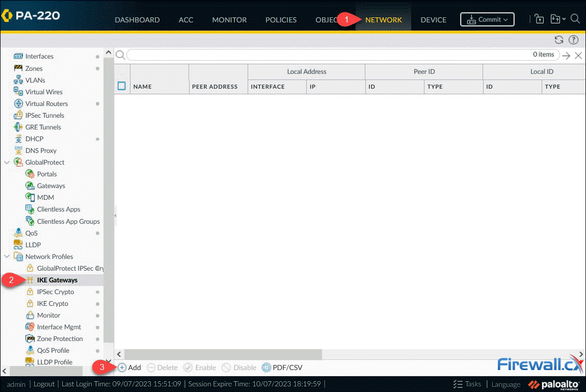Collapse the GlobalProtect tree node
This screenshot has height=392, width=586.
(x=6, y=163)
